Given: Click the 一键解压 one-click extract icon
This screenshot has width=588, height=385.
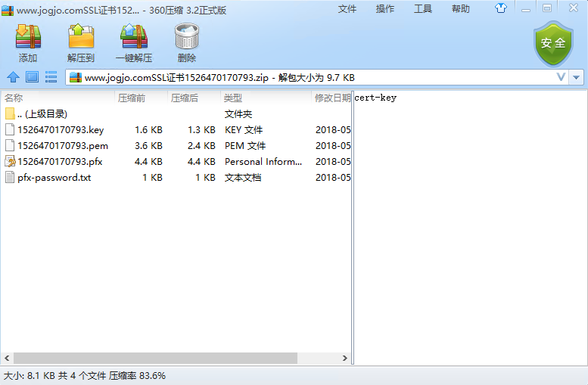Looking at the screenshot, I should coord(134,36).
